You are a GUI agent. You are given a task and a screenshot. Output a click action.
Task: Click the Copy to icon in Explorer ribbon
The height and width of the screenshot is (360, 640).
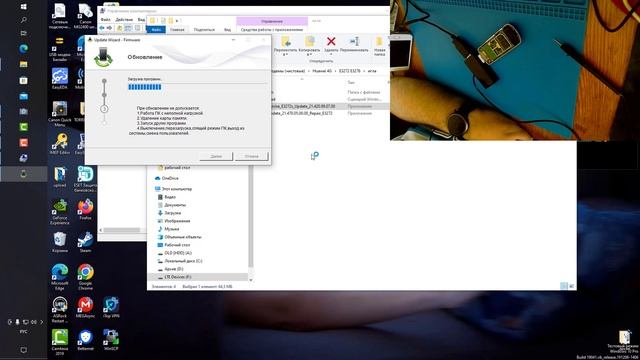click(309, 41)
